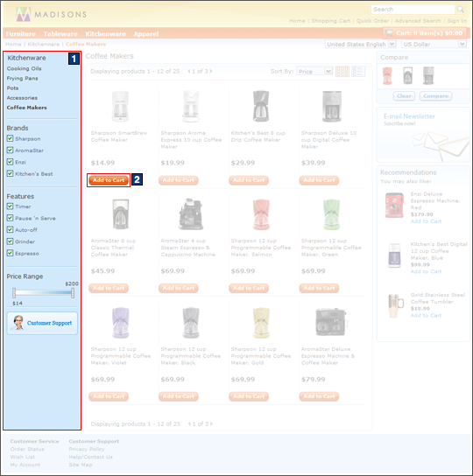Open the Sort By Price dropdown

(314, 72)
